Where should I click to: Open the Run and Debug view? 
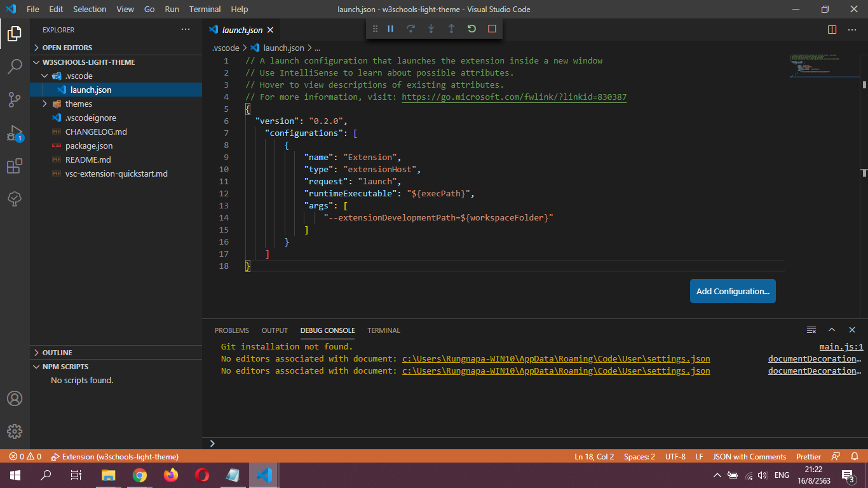[15, 133]
